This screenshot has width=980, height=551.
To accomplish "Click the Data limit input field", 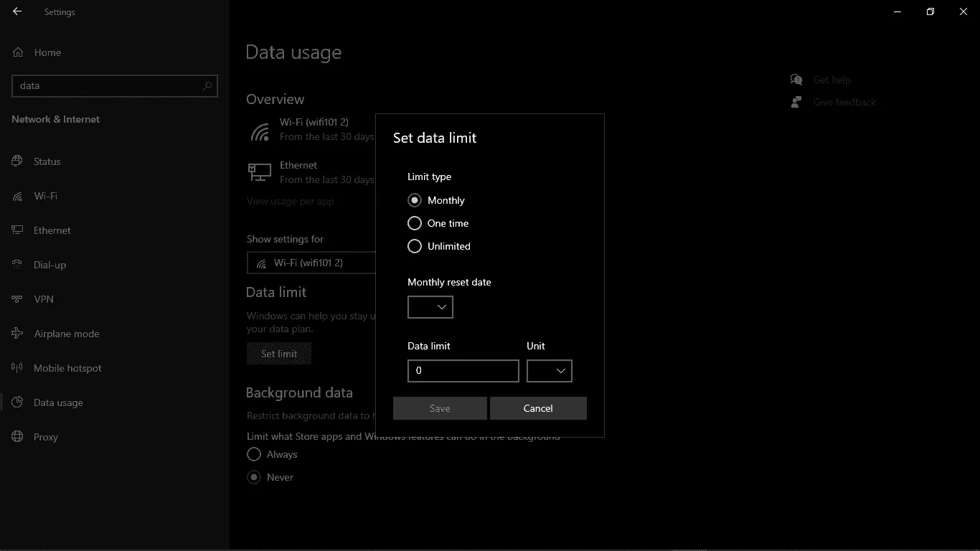I will click(463, 371).
